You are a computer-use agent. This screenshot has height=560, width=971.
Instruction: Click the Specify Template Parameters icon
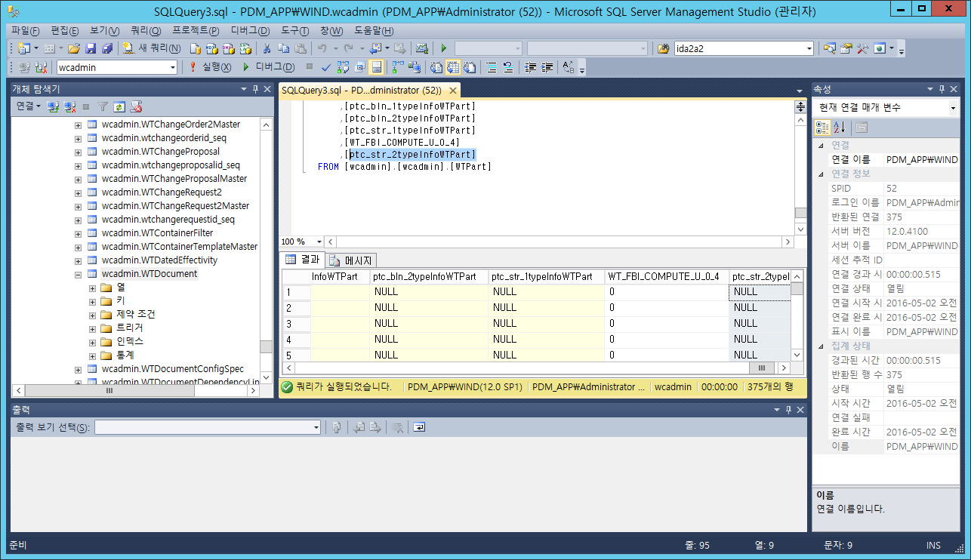point(568,67)
